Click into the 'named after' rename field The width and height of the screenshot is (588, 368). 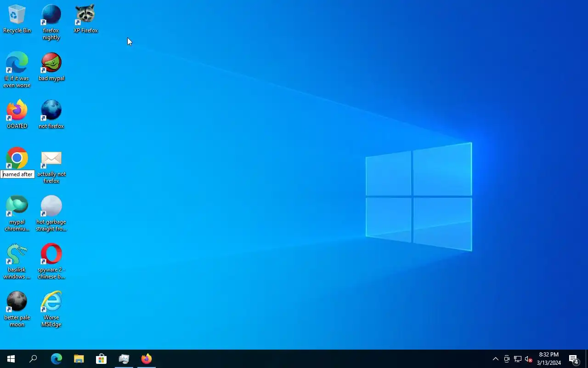pos(17,174)
